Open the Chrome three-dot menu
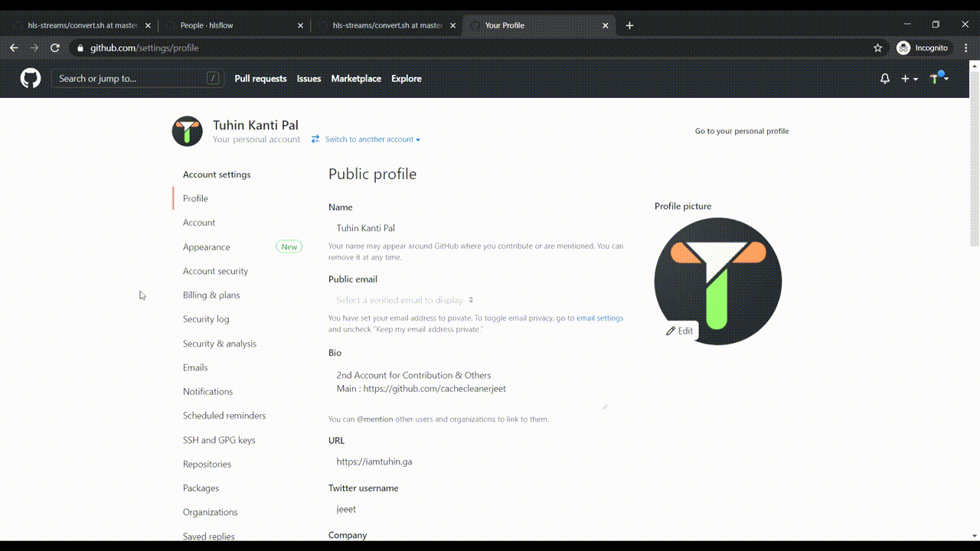980x551 pixels. click(x=966, y=47)
